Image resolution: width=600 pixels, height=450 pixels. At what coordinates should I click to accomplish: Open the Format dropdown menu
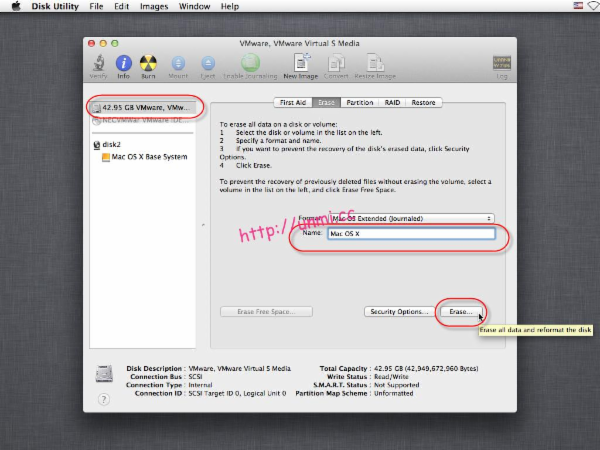(x=412, y=218)
